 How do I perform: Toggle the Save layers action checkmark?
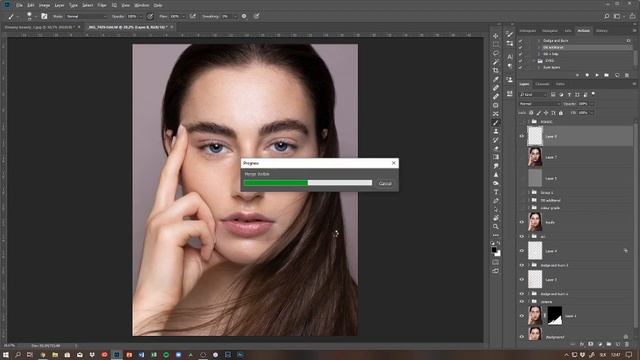click(520, 67)
